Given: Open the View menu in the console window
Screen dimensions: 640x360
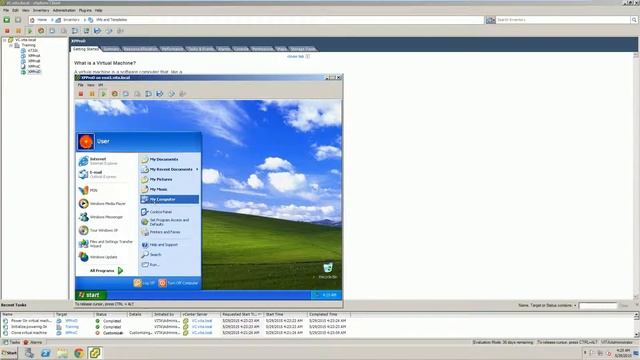Looking at the screenshot, I should point(91,85).
